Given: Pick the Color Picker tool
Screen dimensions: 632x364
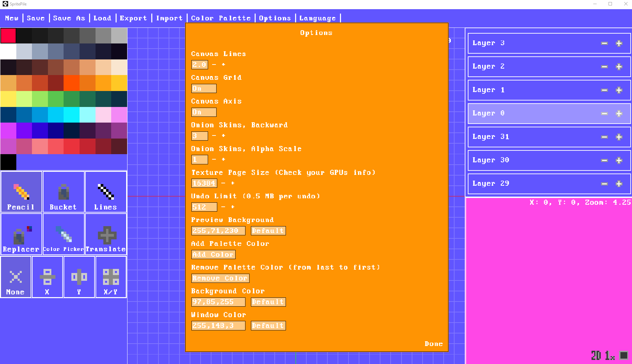Looking at the screenshot, I should click(x=63, y=234).
